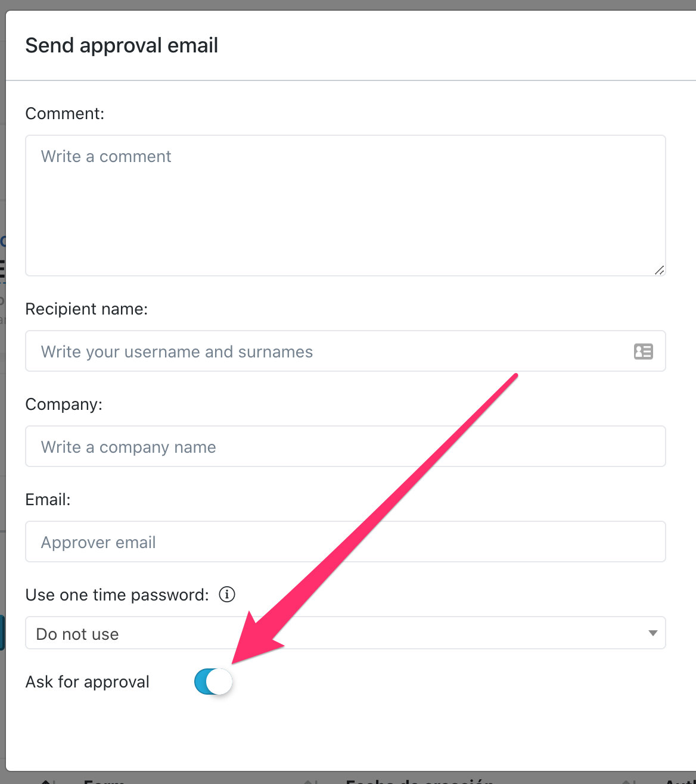This screenshot has width=696, height=784.
Task: Click the contact card icon in Recipient name field
Action: pyautogui.click(x=644, y=353)
